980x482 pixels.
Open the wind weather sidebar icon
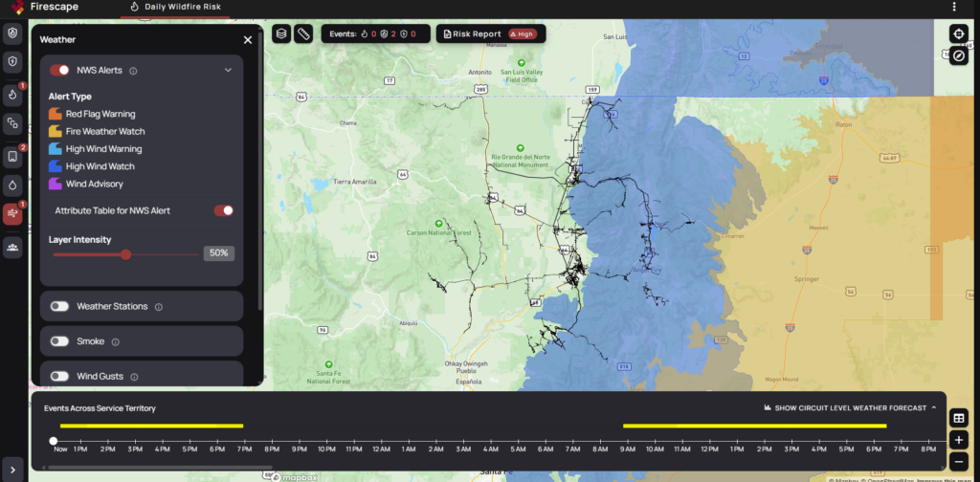tap(12, 214)
